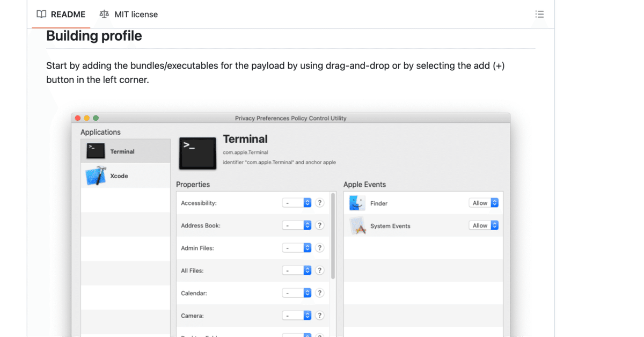Click the Terminal title text

coord(245,139)
